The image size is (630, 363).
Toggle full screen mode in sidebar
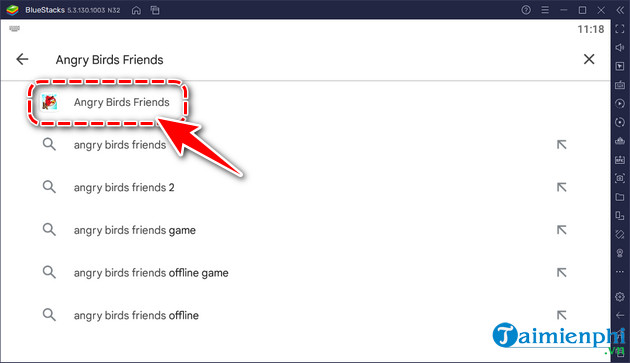click(x=620, y=29)
